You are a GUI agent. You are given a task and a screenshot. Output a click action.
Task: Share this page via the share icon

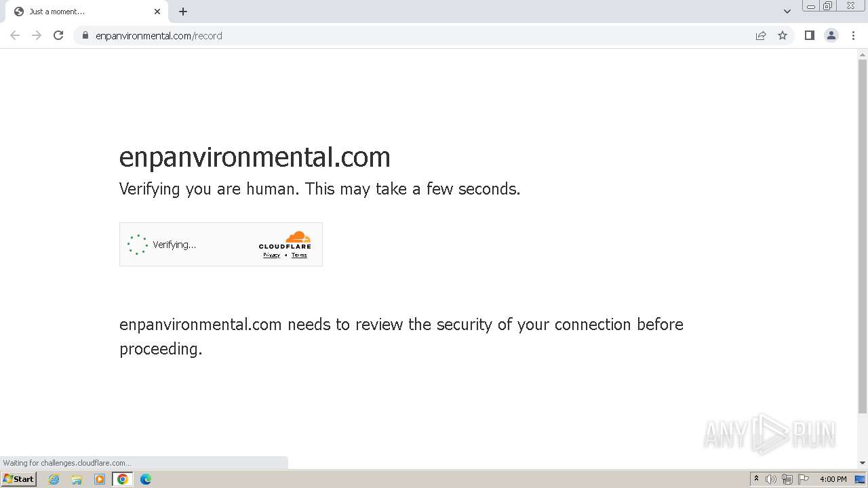[761, 35]
